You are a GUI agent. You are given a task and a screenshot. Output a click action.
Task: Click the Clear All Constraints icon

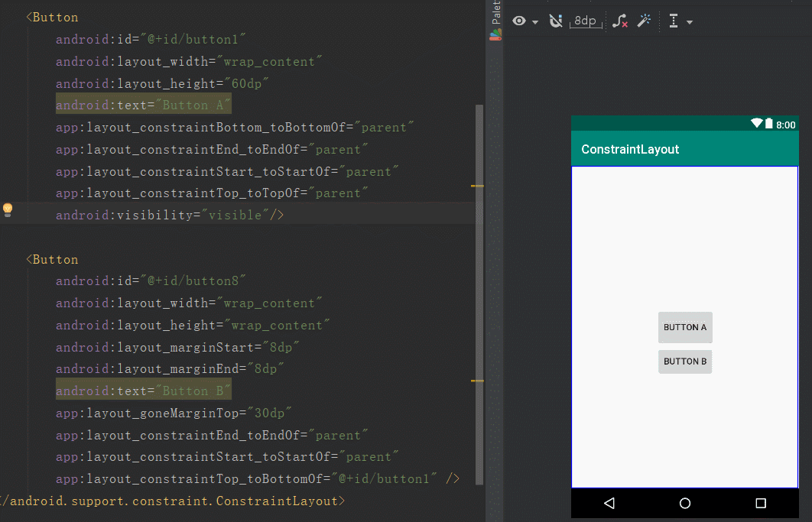pos(620,21)
